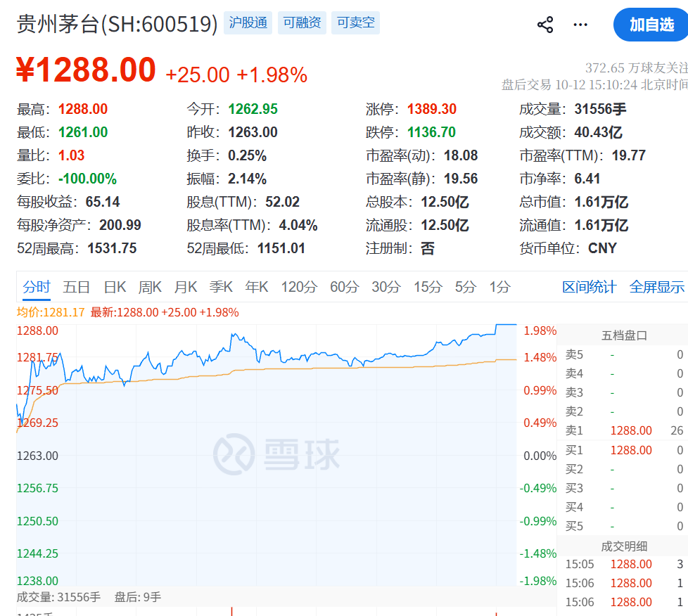Viewport: 688px width, 616px height.
Task: Click the 总市值 value 1.61万亿
Action: click(601, 202)
